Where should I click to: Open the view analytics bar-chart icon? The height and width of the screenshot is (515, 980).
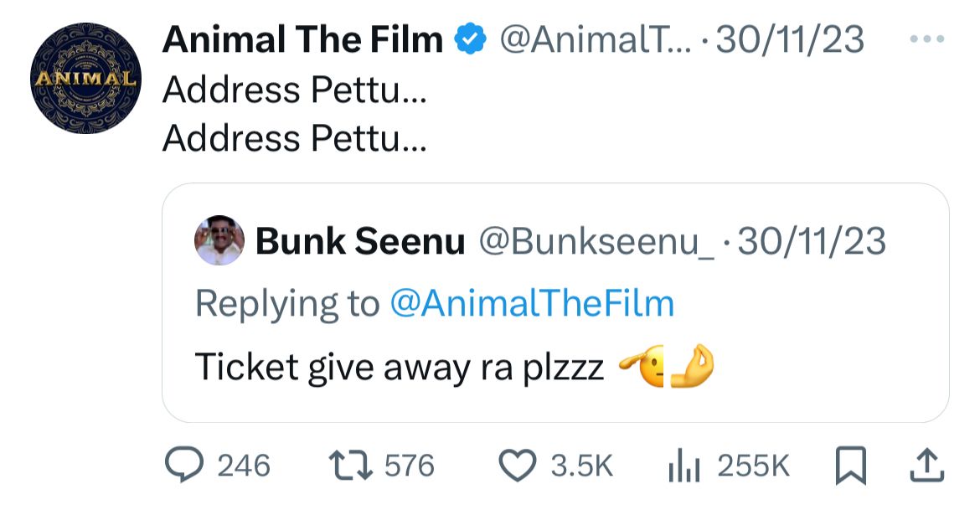pyautogui.click(x=683, y=466)
